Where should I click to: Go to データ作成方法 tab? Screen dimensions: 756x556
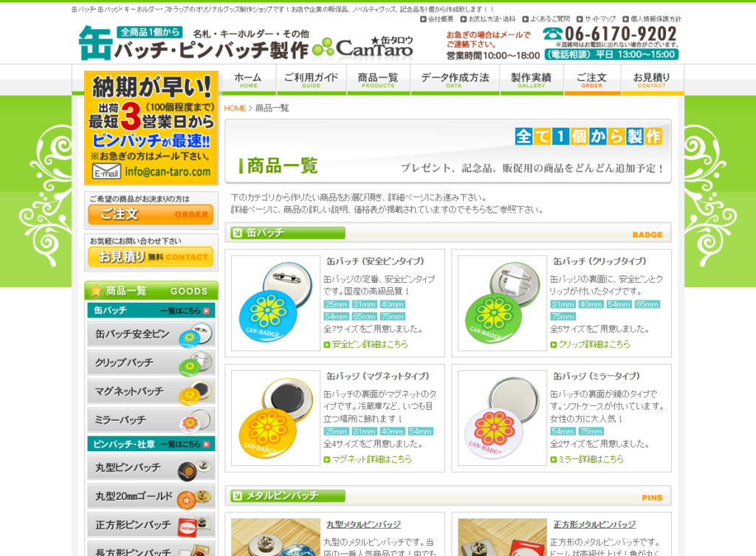click(x=455, y=80)
